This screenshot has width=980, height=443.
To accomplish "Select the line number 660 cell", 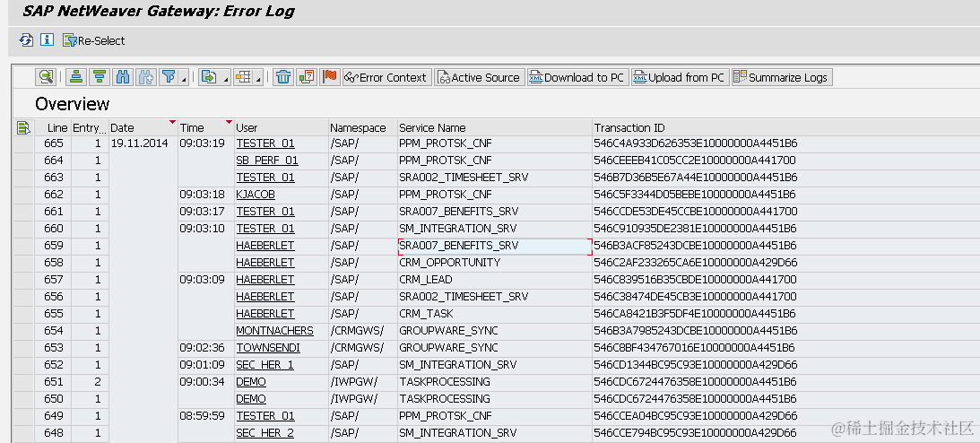I will (53, 229).
